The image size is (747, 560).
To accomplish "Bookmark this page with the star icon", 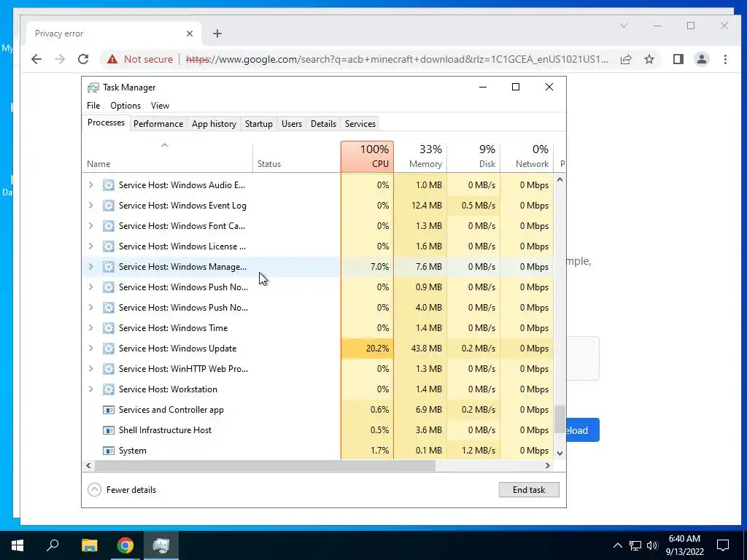I will (649, 59).
